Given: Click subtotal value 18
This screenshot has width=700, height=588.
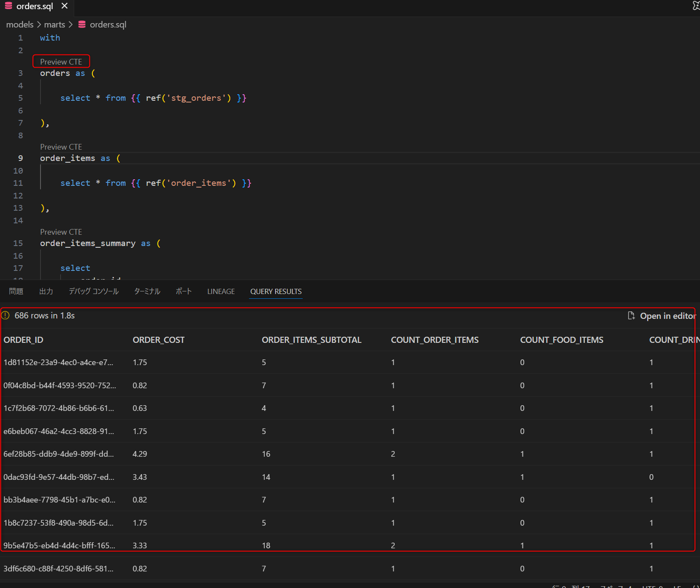Looking at the screenshot, I should click(x=266, y=546).
